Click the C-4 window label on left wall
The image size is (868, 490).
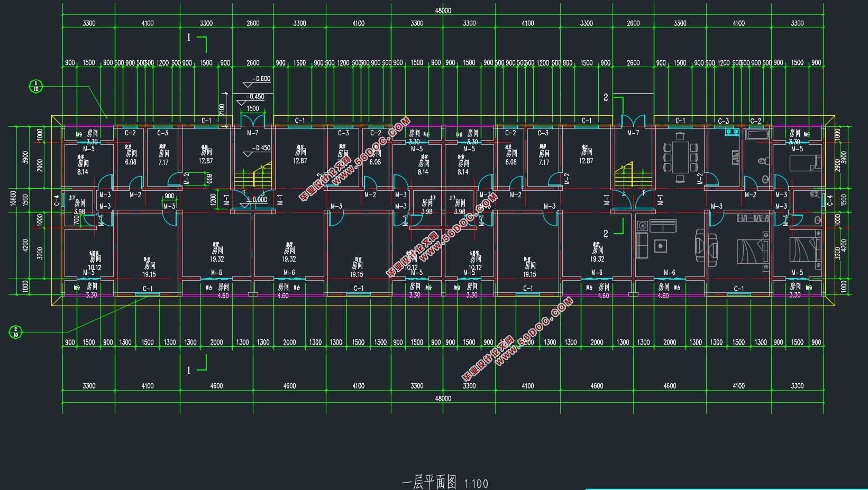pyautogui.click(x=57, y=200)
